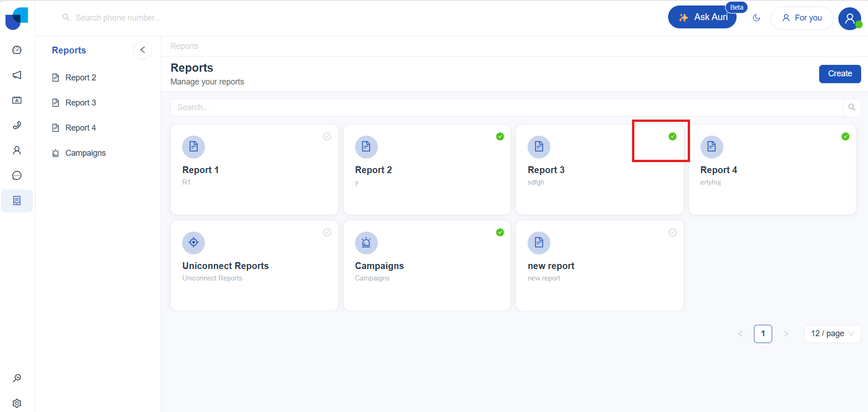The width and height of the screenshot is (868, 412).
Task: Open the campaigns megaphone icon in sidebar
Action: (17, 75)
